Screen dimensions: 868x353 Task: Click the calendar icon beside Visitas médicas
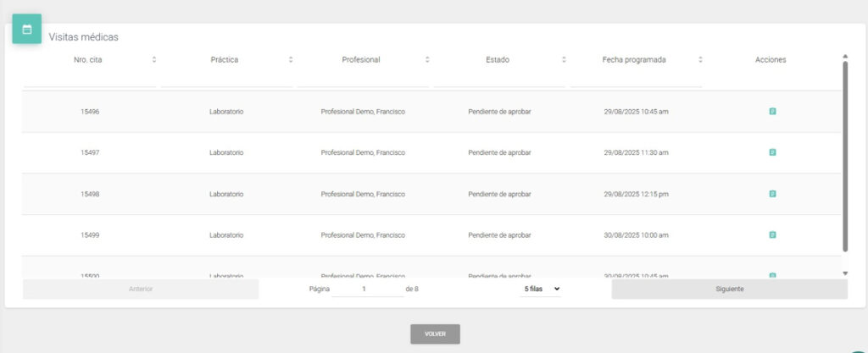pos(26,29)
